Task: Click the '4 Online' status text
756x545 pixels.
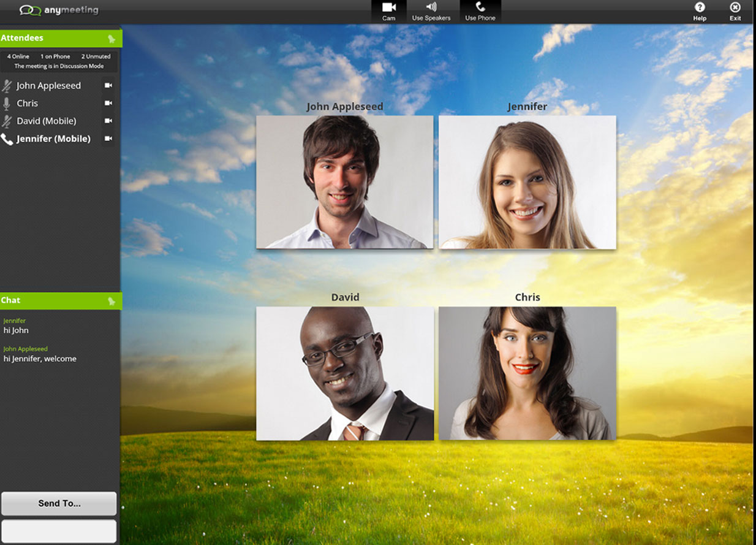Action: tap(18, 56)
